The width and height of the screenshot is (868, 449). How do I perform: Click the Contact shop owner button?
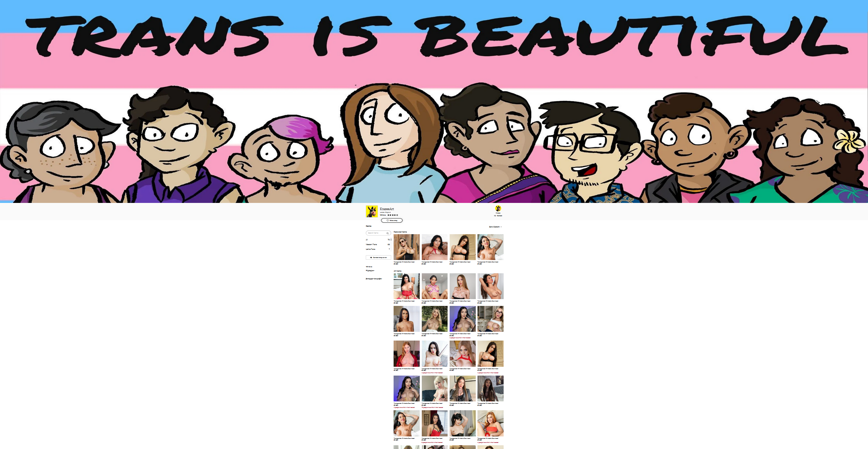tap(378, 257)
